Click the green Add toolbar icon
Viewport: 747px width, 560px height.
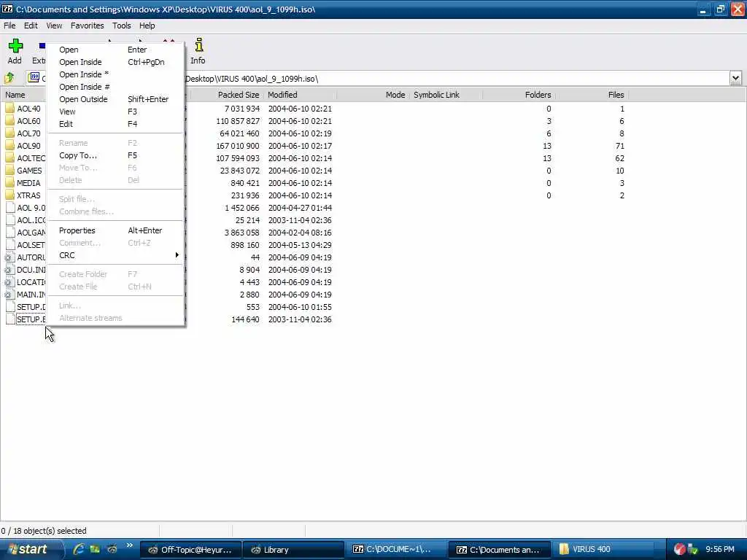tap(15, 46)
